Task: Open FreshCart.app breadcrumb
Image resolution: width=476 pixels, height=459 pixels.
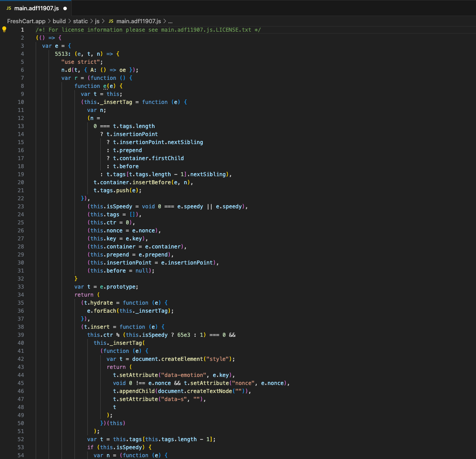Action: [26, 21]
